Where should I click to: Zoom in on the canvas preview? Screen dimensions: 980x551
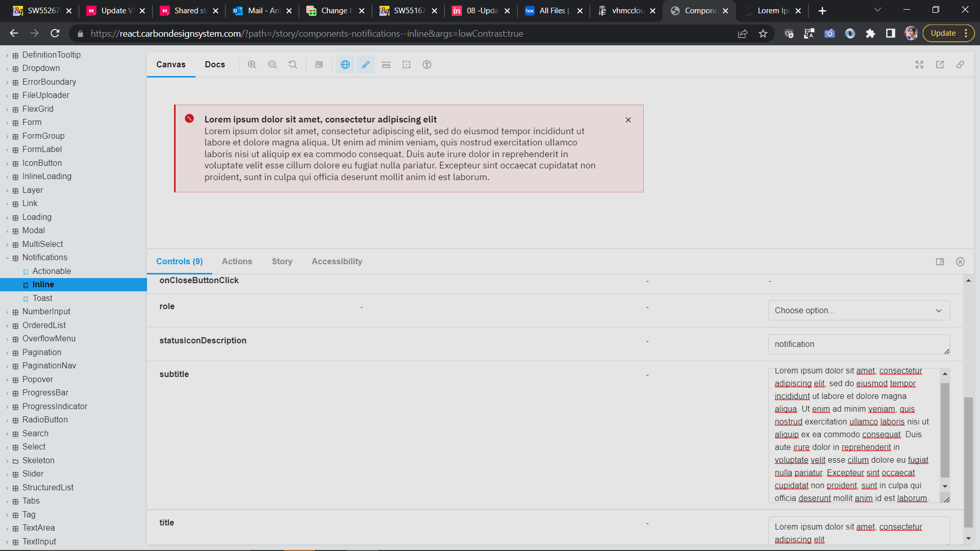pyautogui.click(x=252, y=65)
